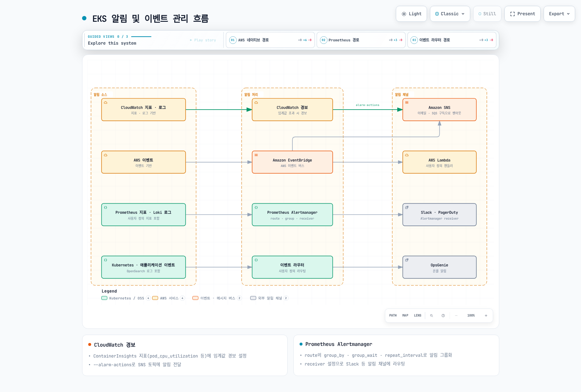
Task: Zoom in with the plus button
Action: tap(486, 316)
